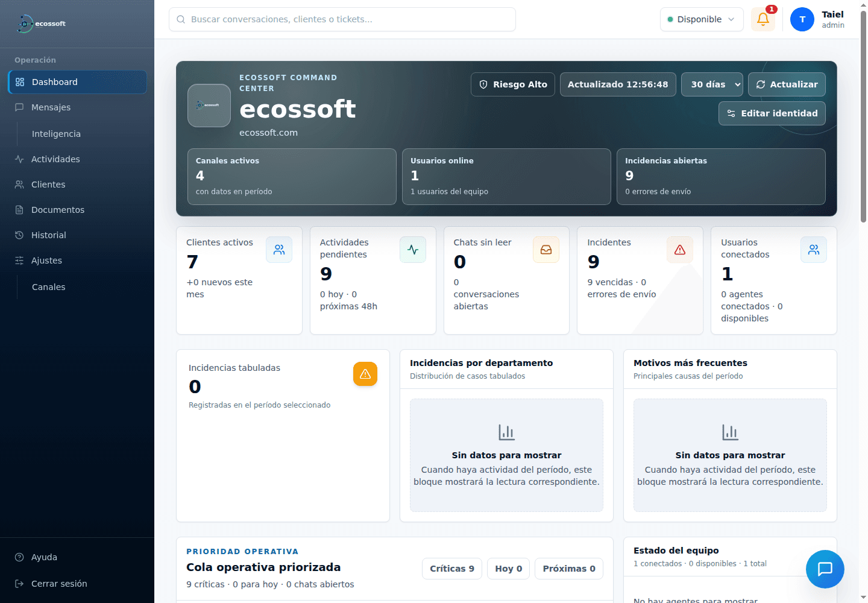Viewport: 868px width, 603px height.
Task: Select Canales under Ajustes
Action: (48, 287)
